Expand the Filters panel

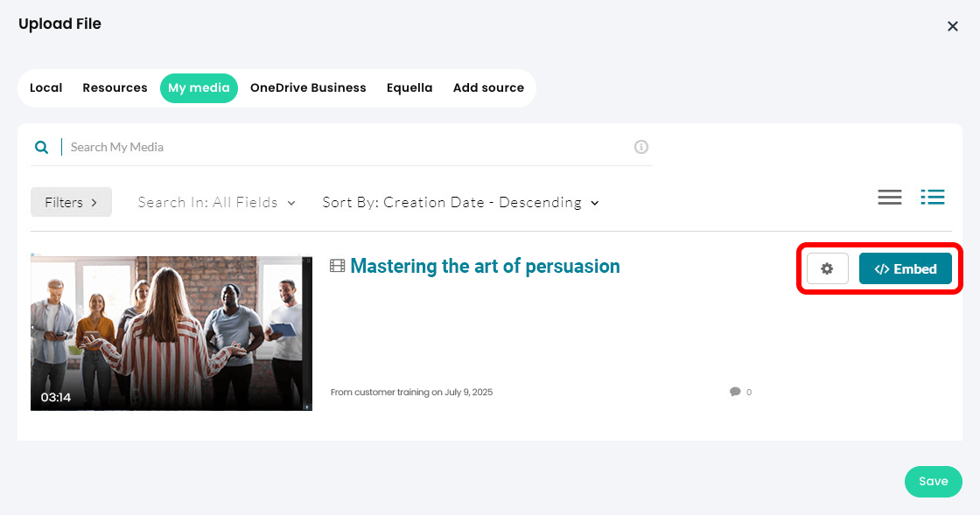point(71,202)
